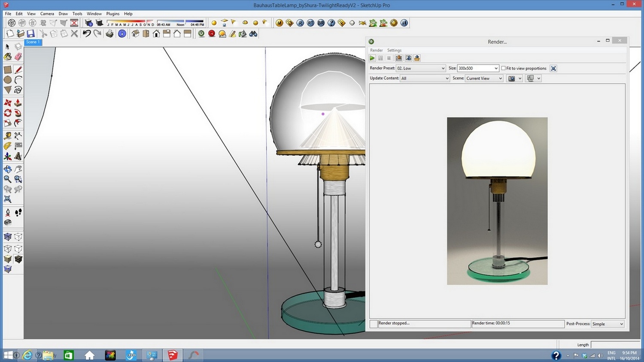
Task: Open Internet Explorer from taskbar
Action: point(27,355)
